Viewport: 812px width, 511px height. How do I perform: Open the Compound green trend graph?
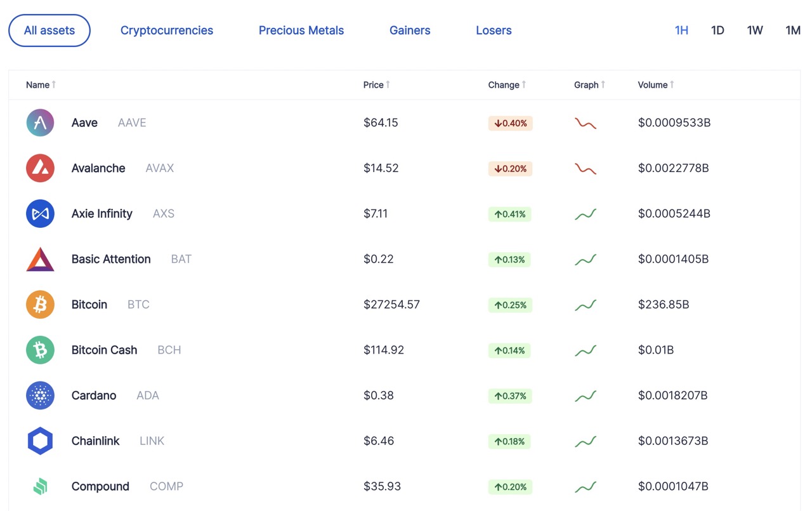586,487
